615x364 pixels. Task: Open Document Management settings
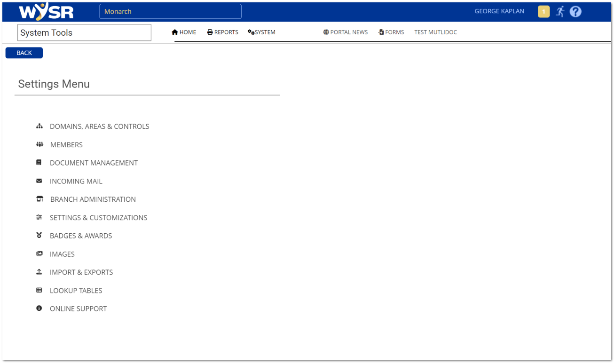point(94,163)
